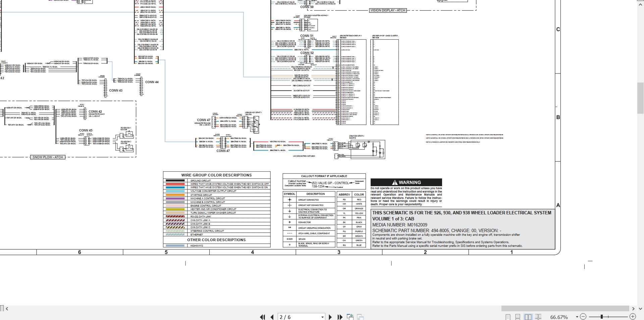The image size is (644, 320).
Task: Click the CONN 42 label
Action: (x=95, y=112)
